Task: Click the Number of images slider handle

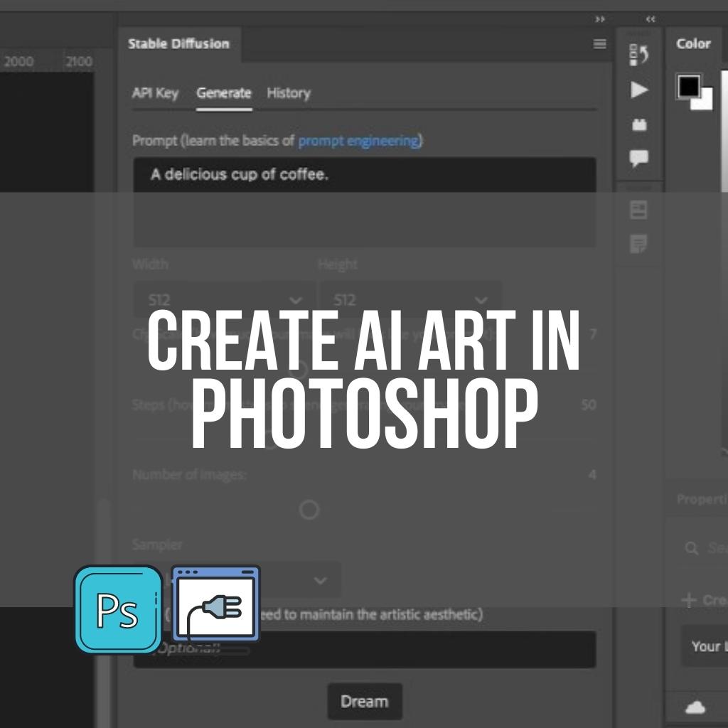Action: pyautogui.click(x=309, y=510)
